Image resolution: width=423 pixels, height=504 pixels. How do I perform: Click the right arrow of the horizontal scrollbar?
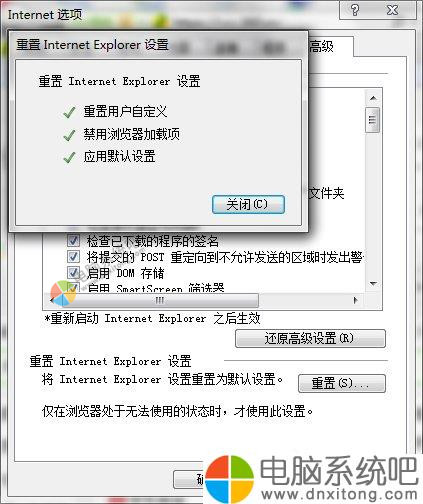[355, 300]
